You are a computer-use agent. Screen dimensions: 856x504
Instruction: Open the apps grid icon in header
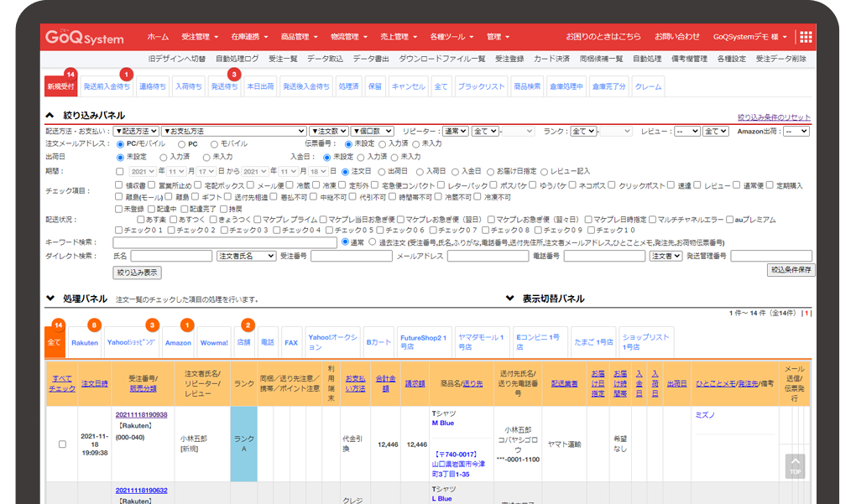pyautogui.click(x=806, y=37)
